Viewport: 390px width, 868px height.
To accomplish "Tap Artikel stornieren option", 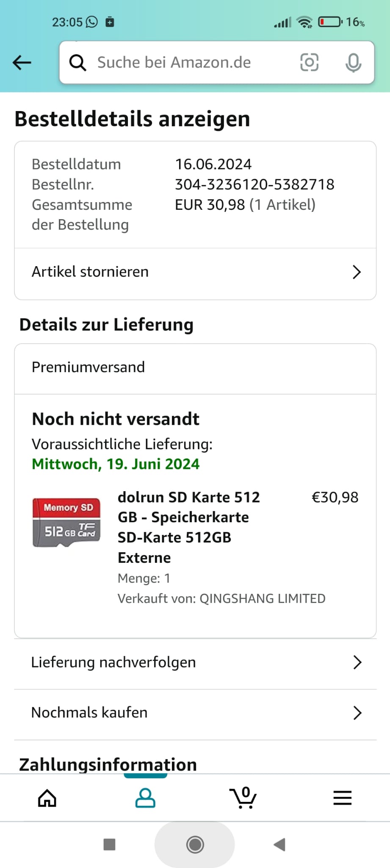I will (90, 272).
